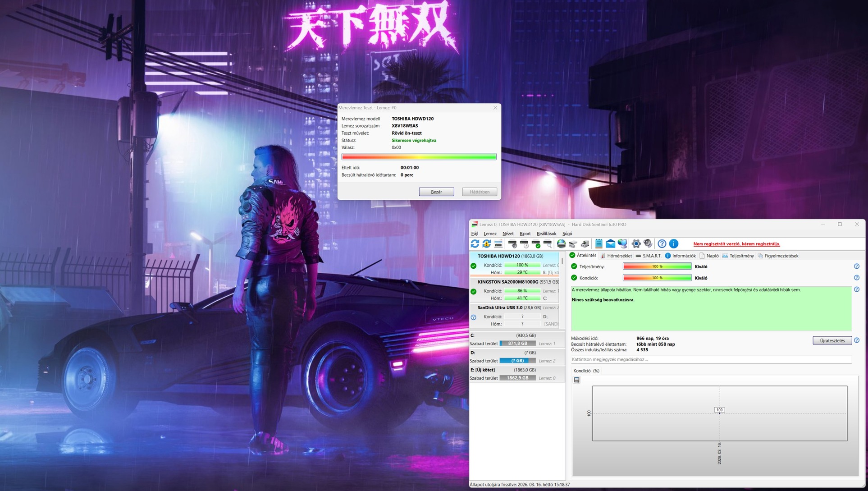Switch to the S.M.A.R.T. tab
This screenshot has width=868, height=491.
click(x=648, y=256)
